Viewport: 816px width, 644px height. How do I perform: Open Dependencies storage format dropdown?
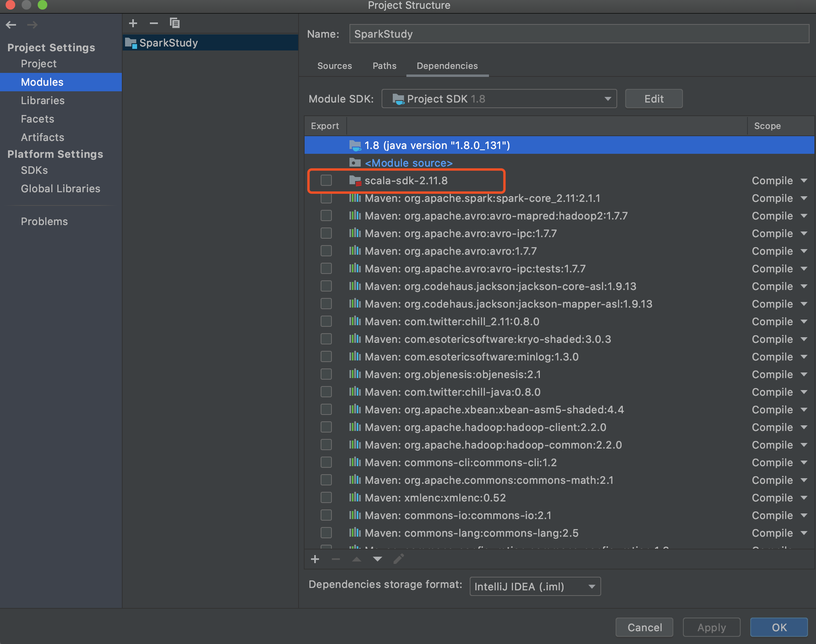535,587
